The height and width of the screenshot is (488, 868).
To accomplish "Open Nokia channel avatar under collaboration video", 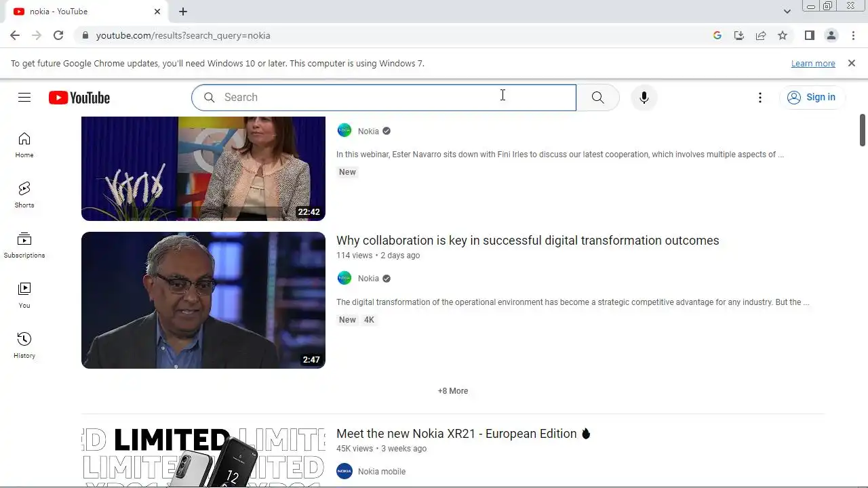I will point(344,278).
